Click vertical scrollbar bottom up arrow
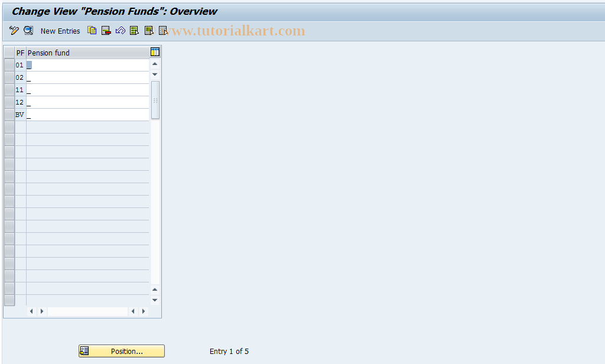605x364 pixels. (x=155, y=290)
